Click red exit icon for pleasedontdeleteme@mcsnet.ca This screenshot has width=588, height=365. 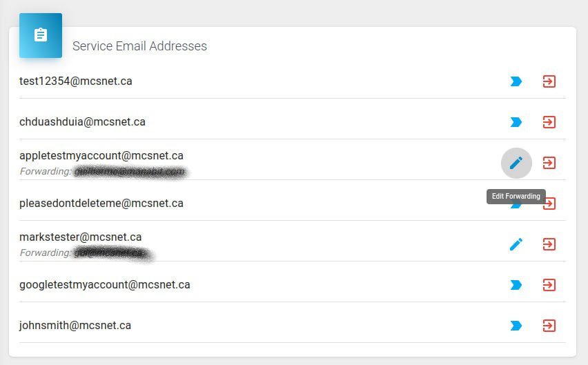coord(550,204)
